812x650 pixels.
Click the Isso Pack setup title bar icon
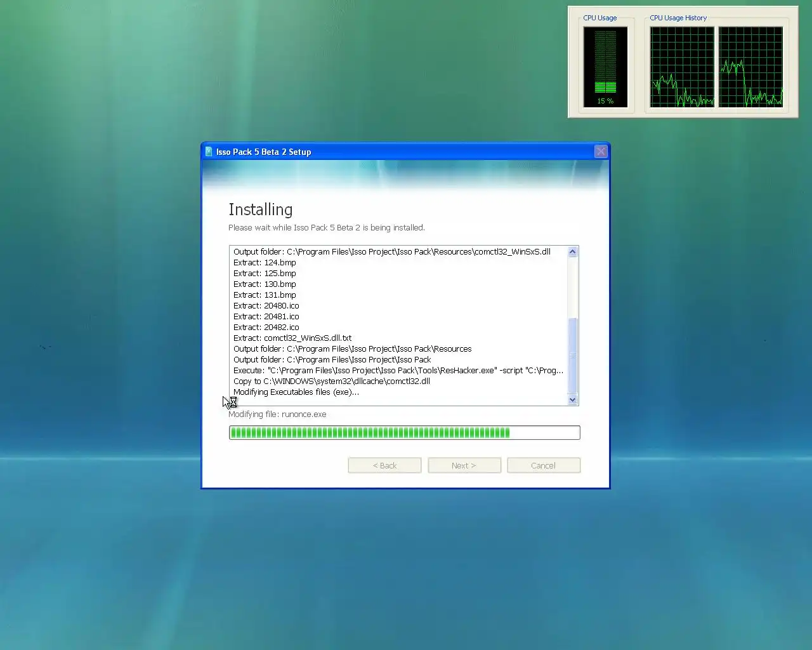point(209,152)
